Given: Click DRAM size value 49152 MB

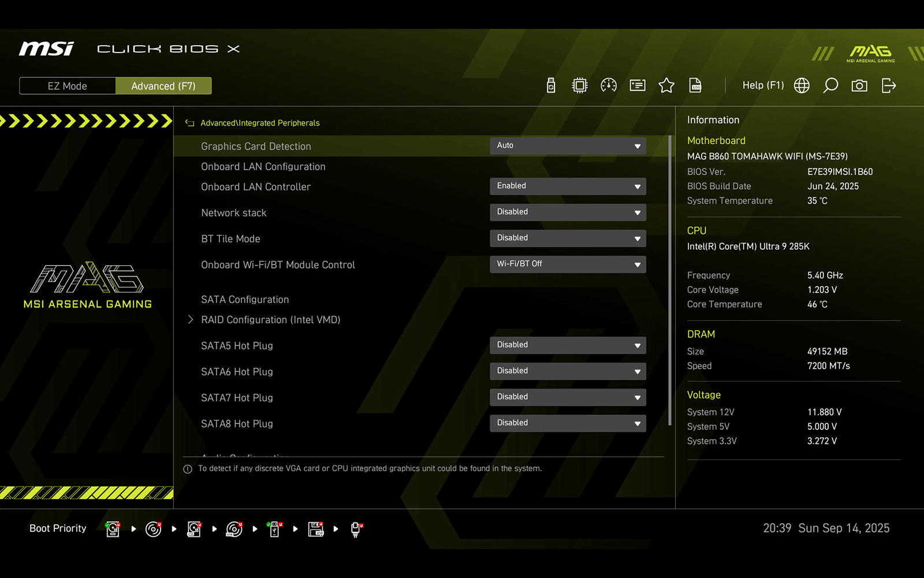Looking at the screenshot, I should click(828, 352).
